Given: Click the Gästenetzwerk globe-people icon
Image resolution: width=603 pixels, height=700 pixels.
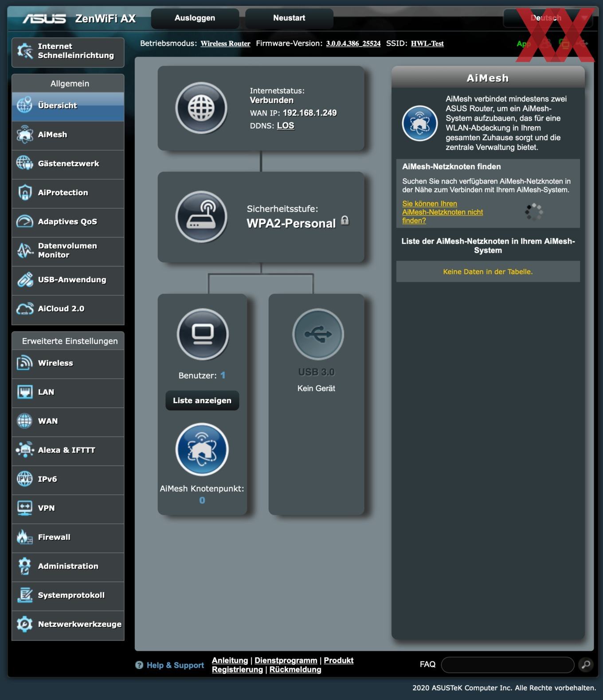Looking at the screenshot, I should [x=25, y=164].
